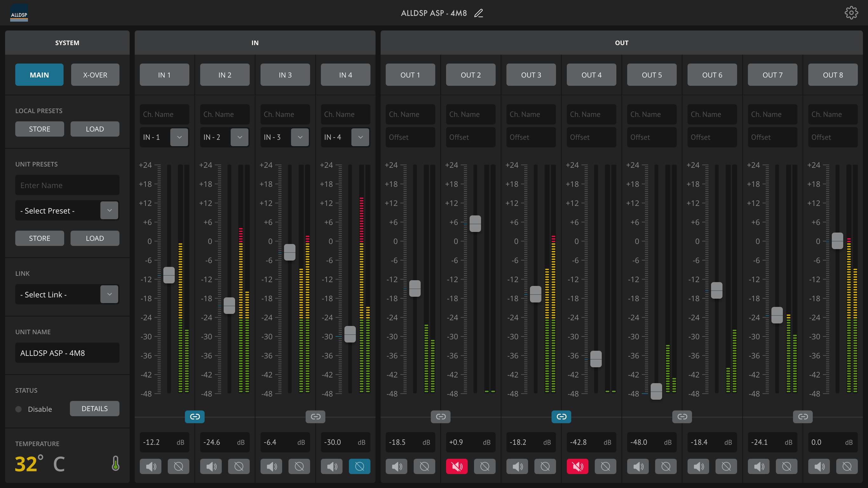Image resolution: width=868 pixels, height=488 pixels.
Task: Open the Select Link dropdown
Action: pyautogui.click(x=109, y=294)
